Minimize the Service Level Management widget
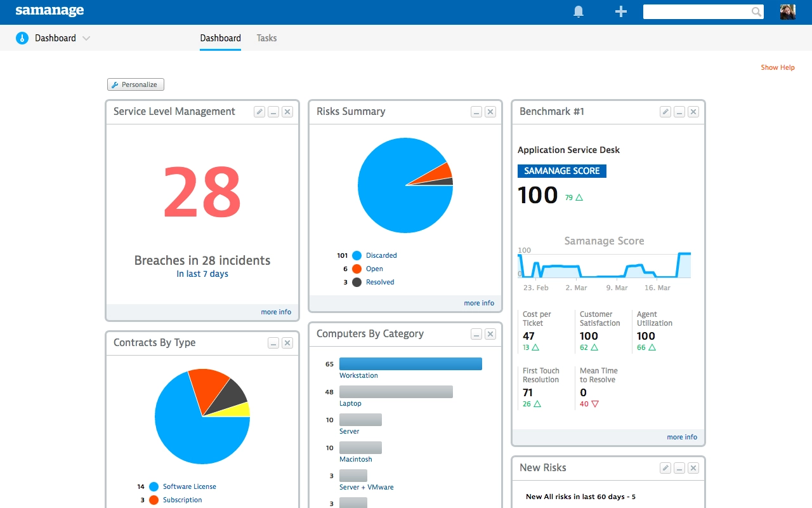 (273, 112)
